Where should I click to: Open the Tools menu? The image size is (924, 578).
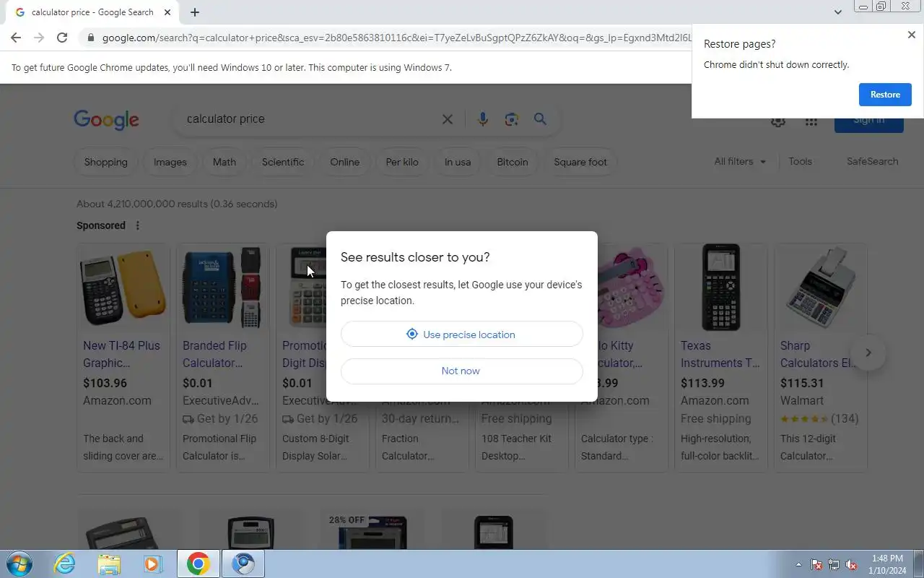coord(800,161)
